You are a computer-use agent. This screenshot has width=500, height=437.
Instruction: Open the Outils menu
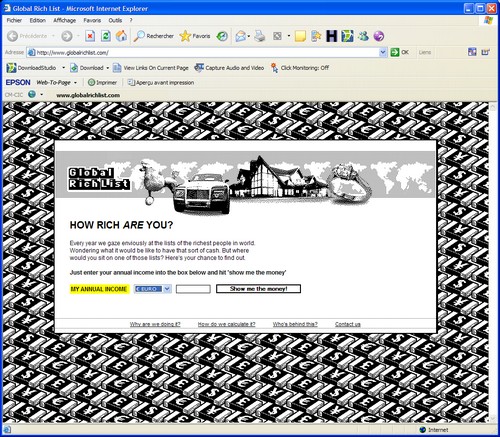pyautogui.click(x=115, y=20)
